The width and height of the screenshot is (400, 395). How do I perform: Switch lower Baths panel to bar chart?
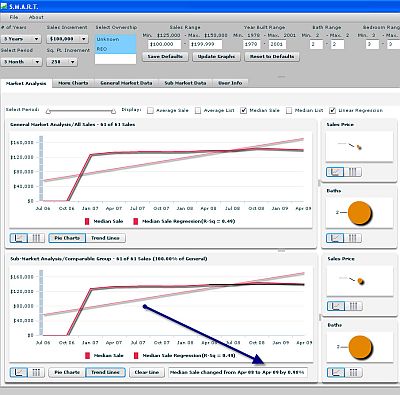353,372
